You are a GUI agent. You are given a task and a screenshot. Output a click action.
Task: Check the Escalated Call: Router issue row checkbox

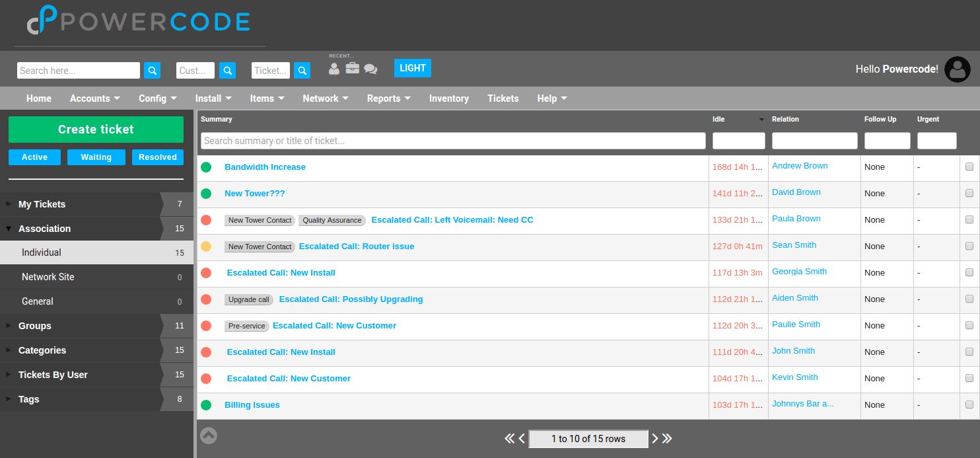(x=969, y=246)
